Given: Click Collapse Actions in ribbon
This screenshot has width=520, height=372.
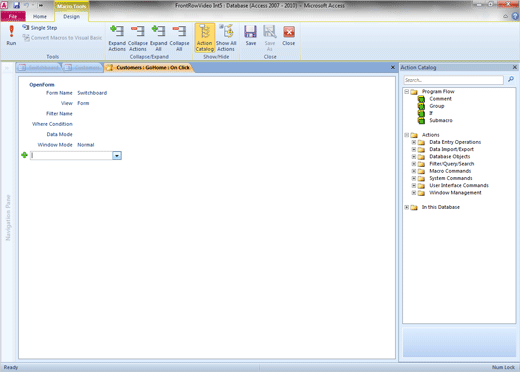Looking at the screenshot, I should click(138, 38).
